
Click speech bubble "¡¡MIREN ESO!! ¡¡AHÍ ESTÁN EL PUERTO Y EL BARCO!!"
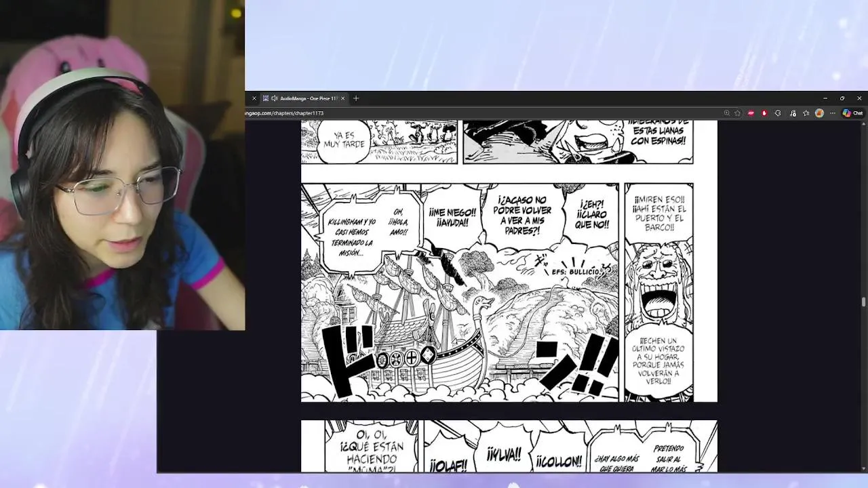pyautogui.click(x=659, y=213)
